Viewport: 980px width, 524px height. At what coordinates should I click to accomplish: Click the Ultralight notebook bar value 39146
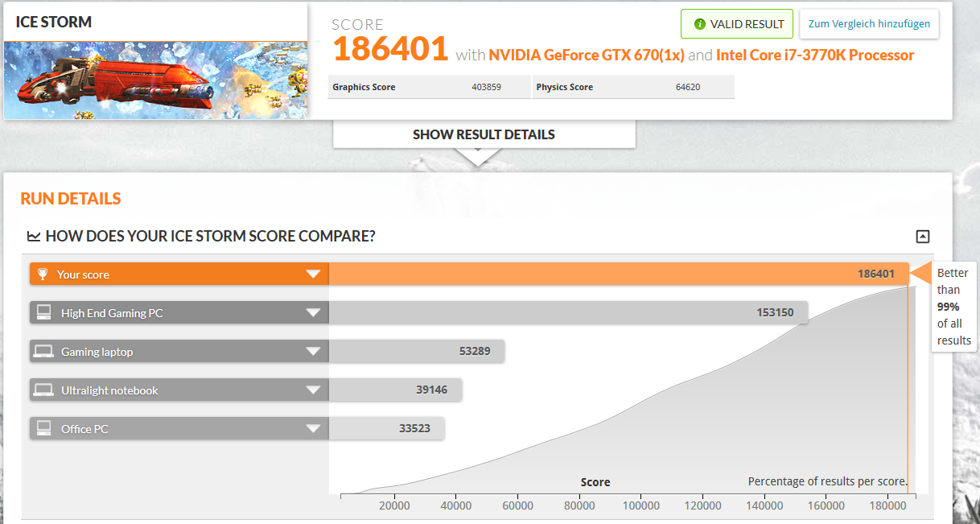(432, 390)
